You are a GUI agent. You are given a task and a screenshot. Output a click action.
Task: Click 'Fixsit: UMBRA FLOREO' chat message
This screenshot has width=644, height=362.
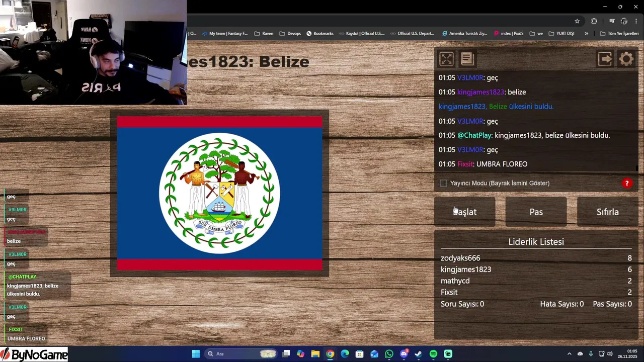[483, 164]
